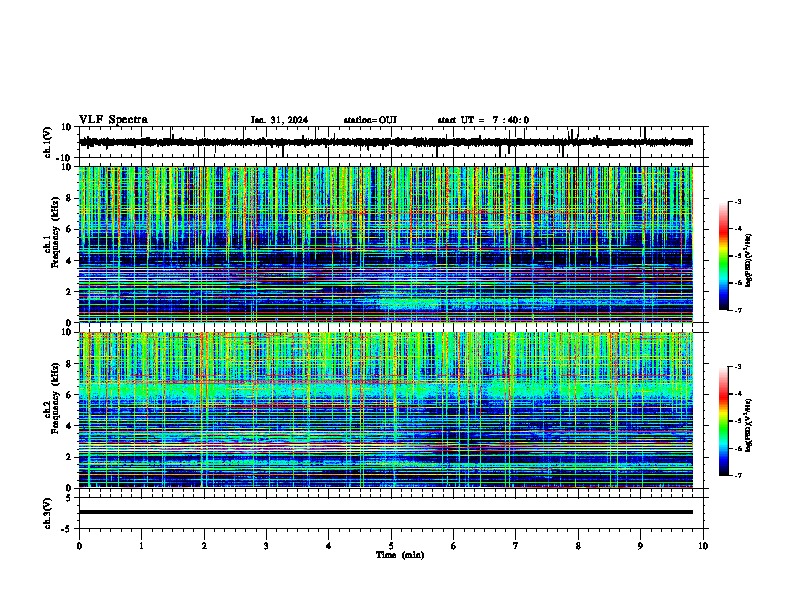Click the time axis tick label "4"
Viewport: 792px width, 612px height.
point(329,546)
